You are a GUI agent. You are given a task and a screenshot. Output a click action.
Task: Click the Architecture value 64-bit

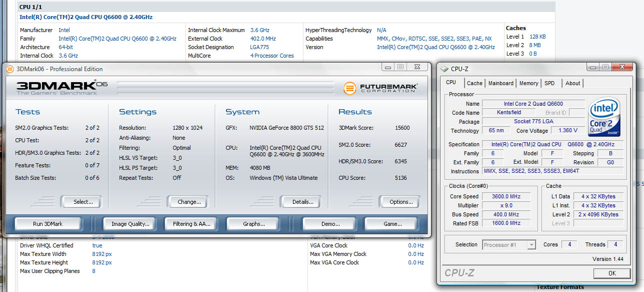(67, 47)
